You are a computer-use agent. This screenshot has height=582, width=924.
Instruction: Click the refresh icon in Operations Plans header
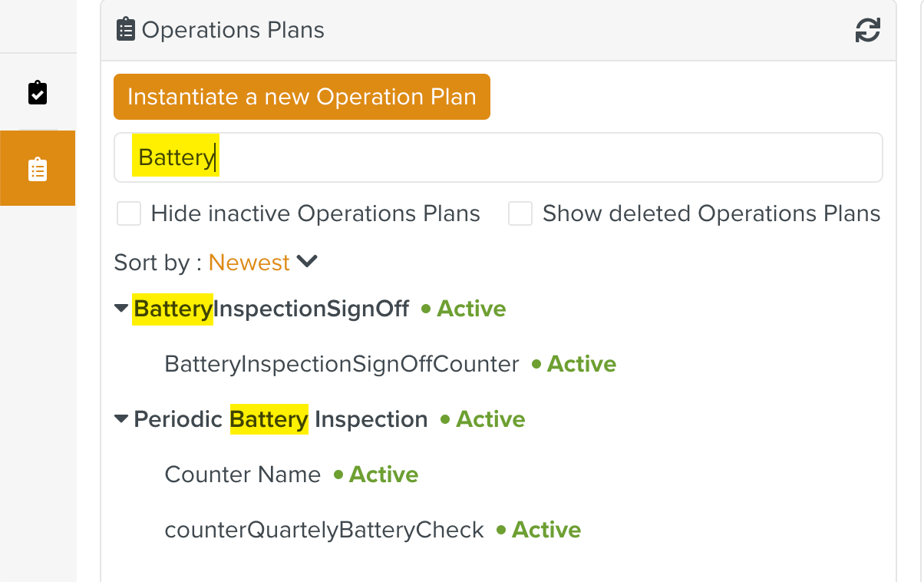[867, 31]
